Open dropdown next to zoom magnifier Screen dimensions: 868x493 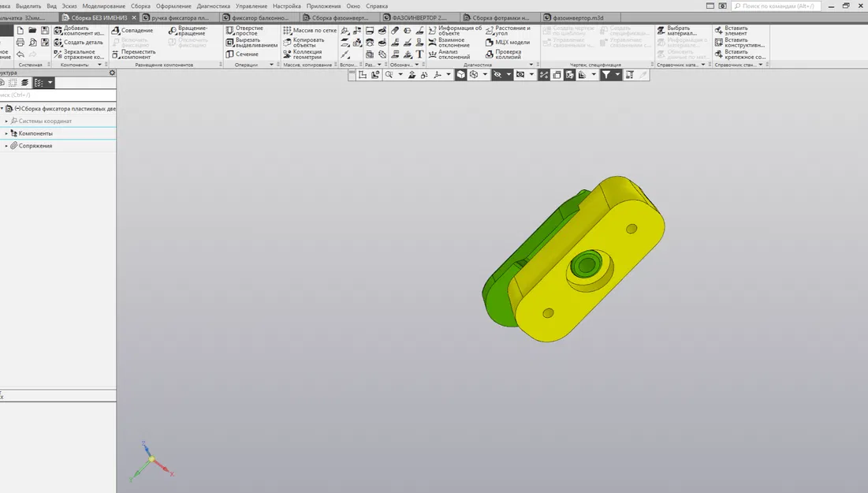(400, 75)
